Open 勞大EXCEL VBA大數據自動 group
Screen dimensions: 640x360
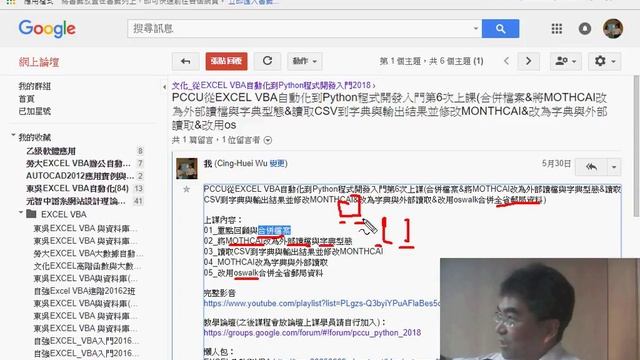(x=88, y=253)
